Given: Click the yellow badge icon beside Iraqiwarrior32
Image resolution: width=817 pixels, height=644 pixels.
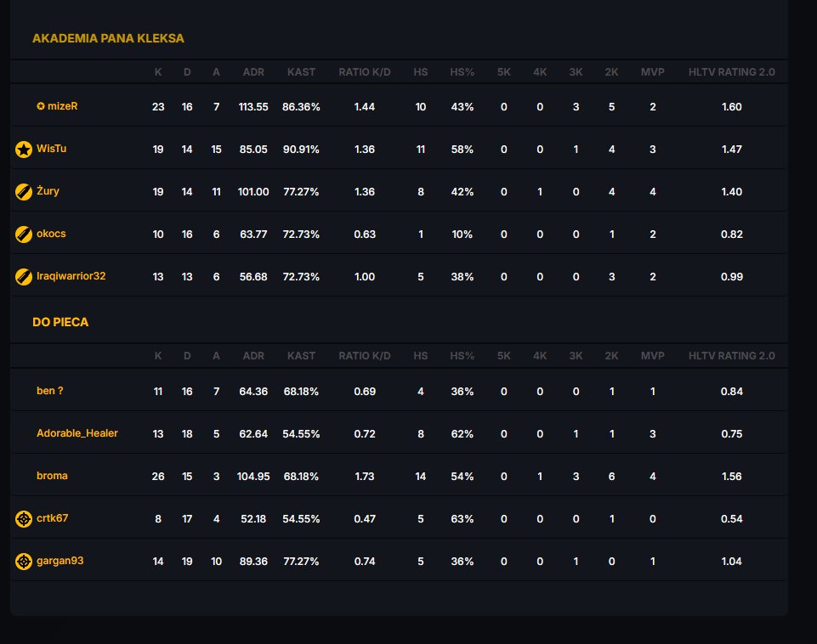Looking at the screenshot, I should pyautogui.click(x=24, y=277).
